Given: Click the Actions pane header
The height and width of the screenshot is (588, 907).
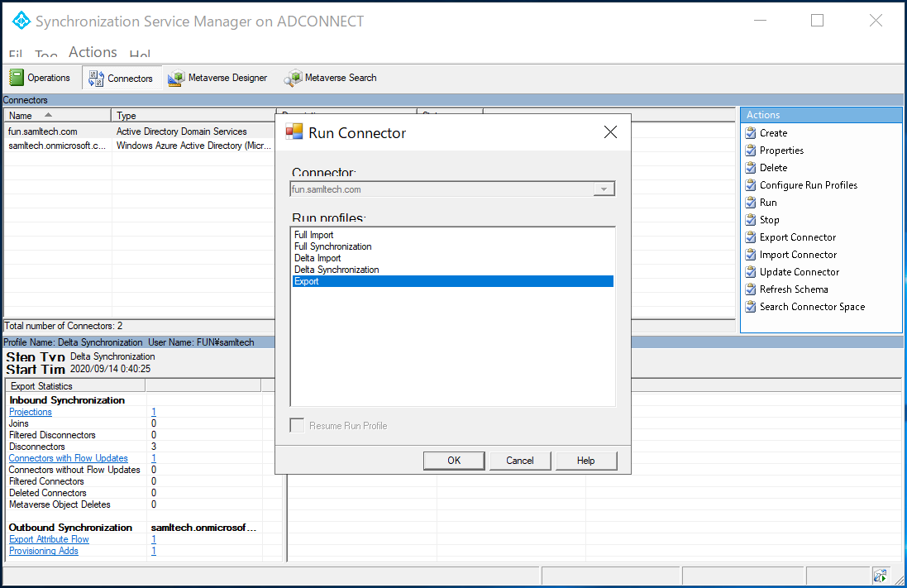Looking at the screenshot, I should 821,115.
